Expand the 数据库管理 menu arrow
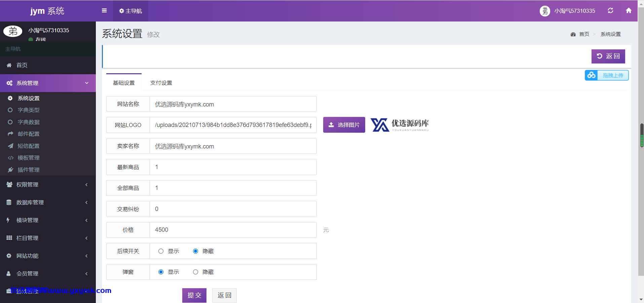 [86, 203]
